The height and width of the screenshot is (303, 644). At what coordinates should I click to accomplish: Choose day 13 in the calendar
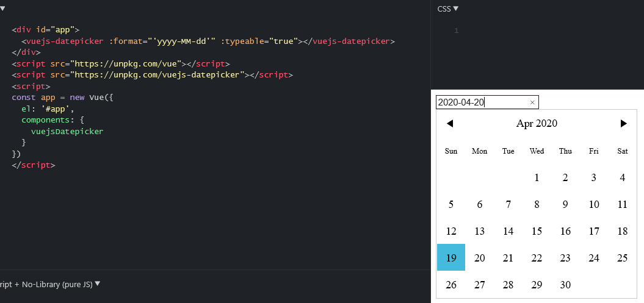pos(480,231)
